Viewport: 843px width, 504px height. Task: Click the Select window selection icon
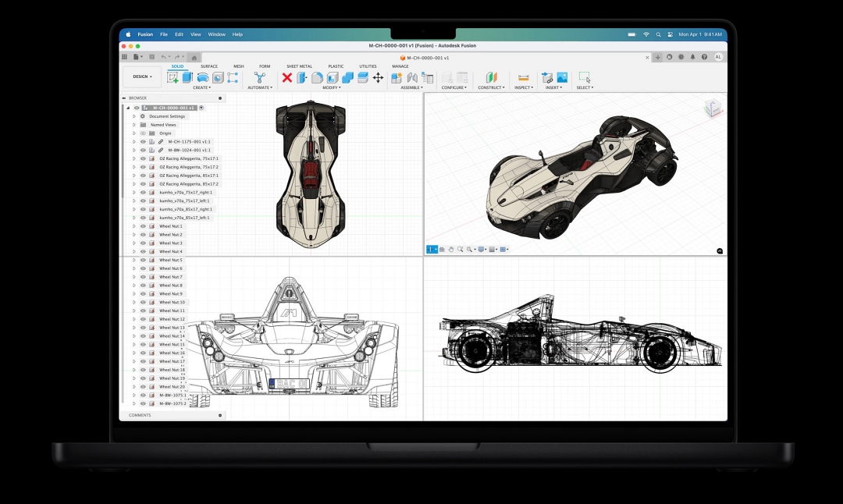coord(585,77)
